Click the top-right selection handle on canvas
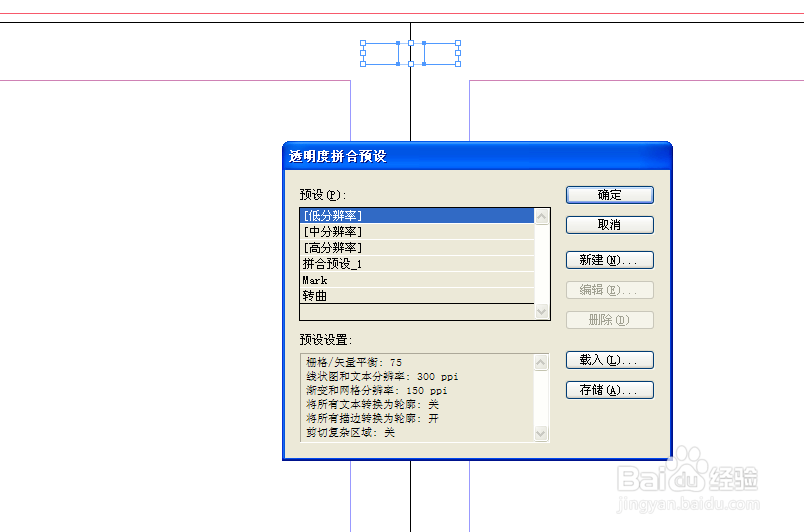This screenshot has height=532, width=804. coord(458,43)
